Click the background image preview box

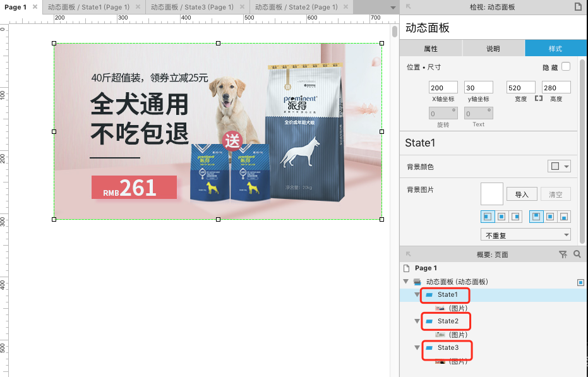point(491,194)
